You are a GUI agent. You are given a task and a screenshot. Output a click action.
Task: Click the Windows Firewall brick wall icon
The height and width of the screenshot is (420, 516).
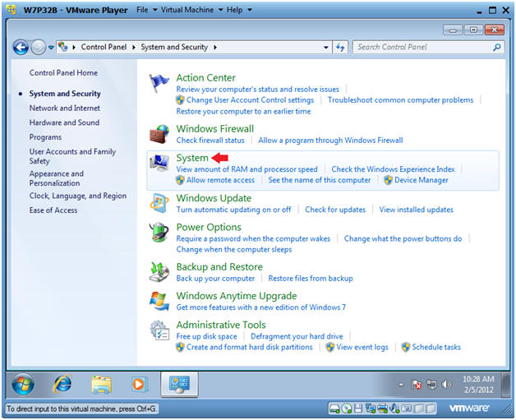(x=159, y=134)
